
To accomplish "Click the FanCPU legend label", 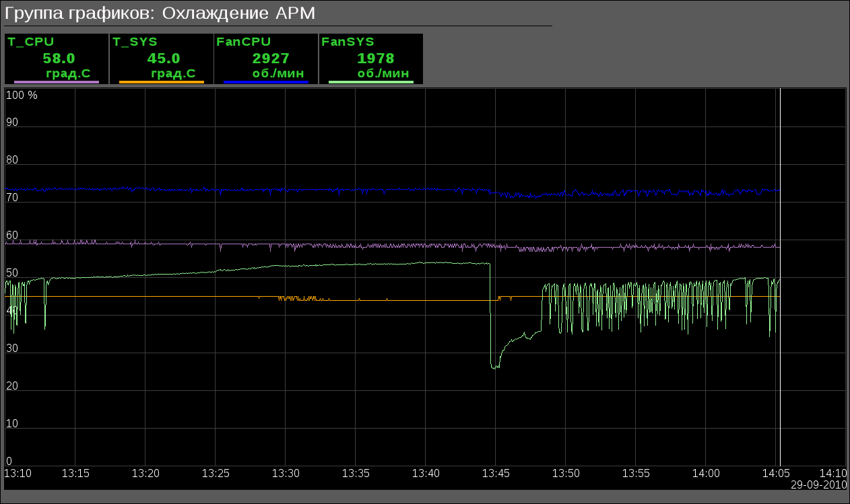I will [243, 42].
